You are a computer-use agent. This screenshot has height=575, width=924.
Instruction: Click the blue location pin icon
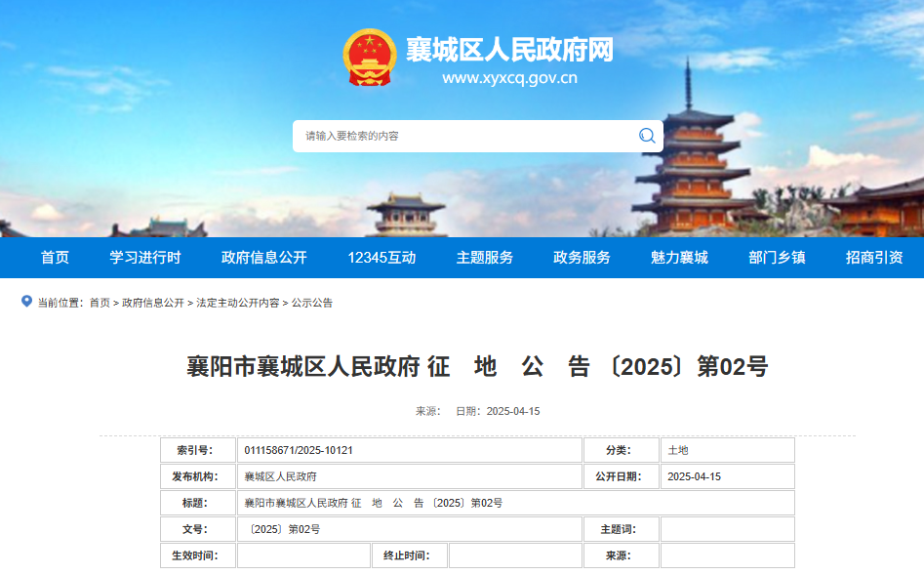coord(26,302)
